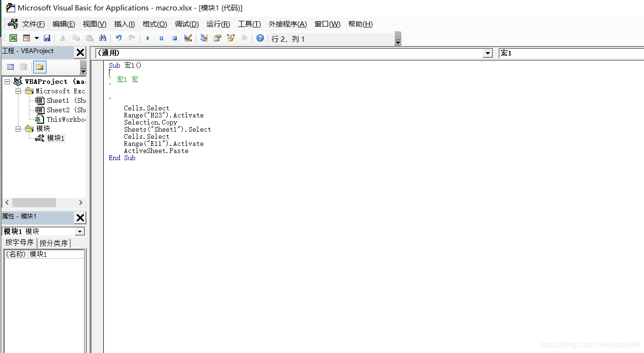Open the Insert object dropdown arrow

(x=36, y=38)
